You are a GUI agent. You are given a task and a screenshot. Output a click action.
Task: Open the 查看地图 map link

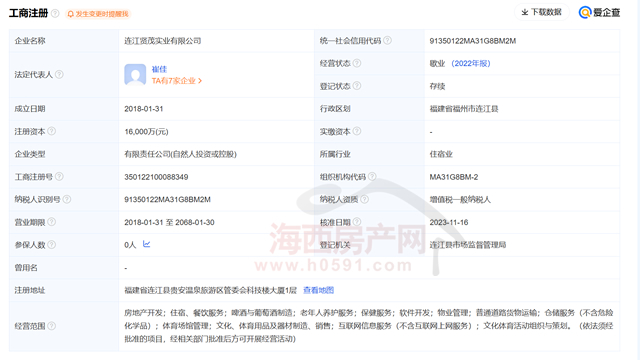(318, 290)
